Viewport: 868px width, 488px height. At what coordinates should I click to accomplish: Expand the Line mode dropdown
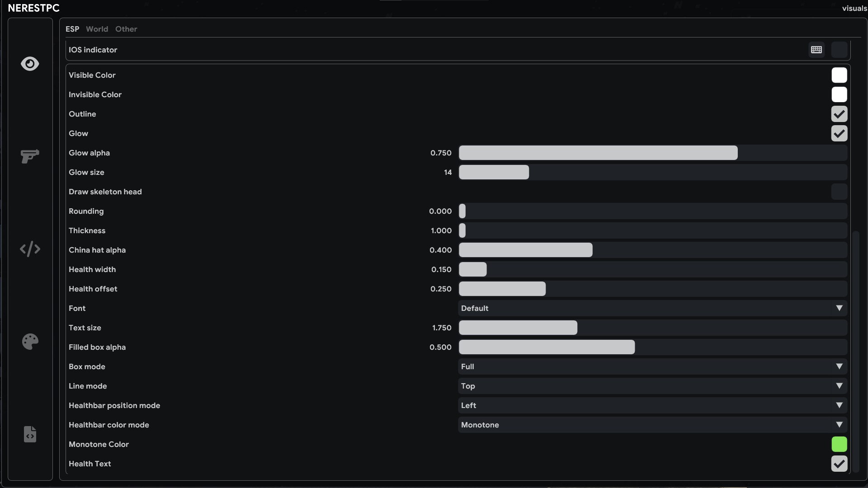[652, 386]
